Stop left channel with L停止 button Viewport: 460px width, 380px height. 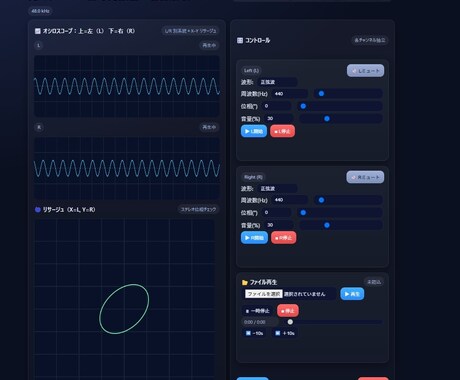tap(282, 131)
